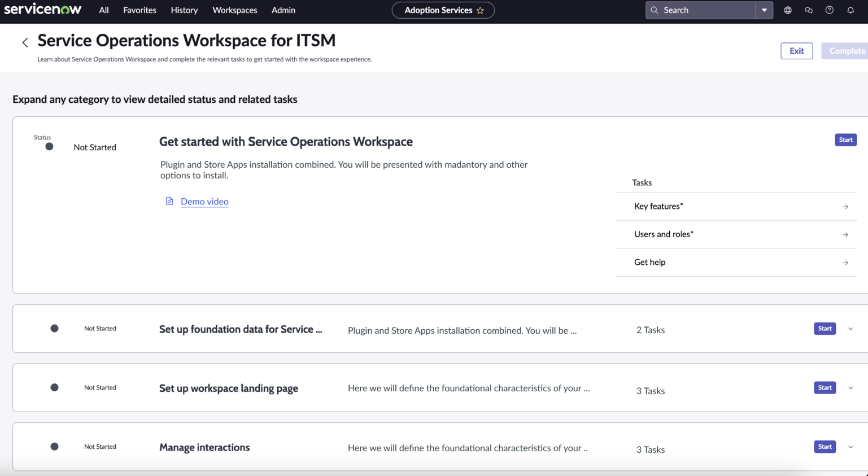Open the All menu

[104, 10]
